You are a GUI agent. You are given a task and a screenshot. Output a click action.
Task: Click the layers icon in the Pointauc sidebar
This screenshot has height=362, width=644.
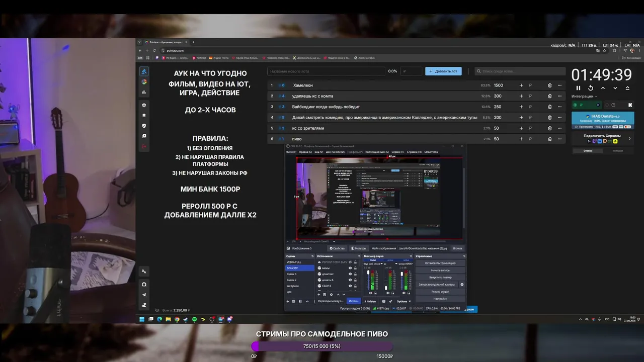point(144,115)
